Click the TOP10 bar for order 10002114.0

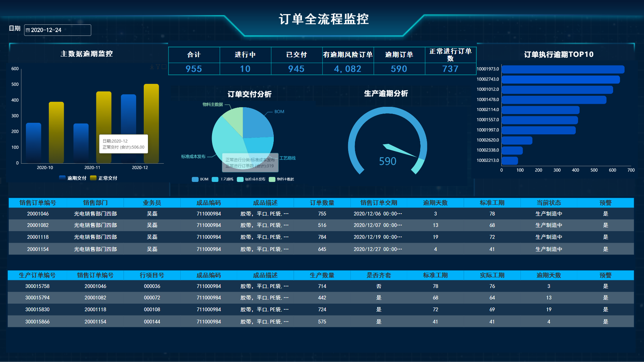[540, 110]
